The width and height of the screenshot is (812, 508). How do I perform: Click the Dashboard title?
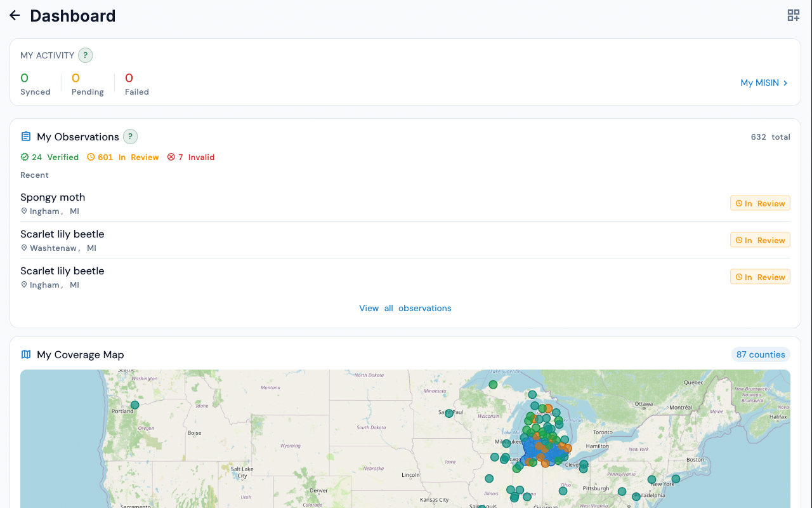click(x=73, y=15)
